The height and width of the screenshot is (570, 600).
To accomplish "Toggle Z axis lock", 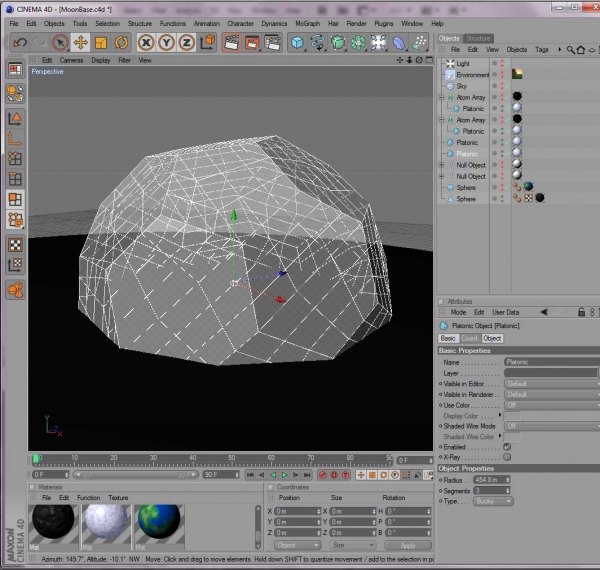I will (186, 42).
